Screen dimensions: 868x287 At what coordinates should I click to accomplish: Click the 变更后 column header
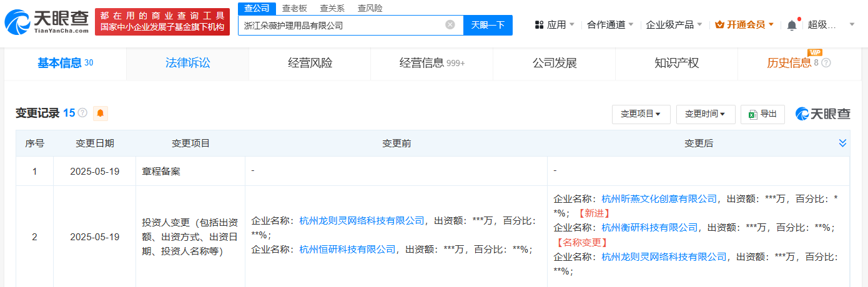click(x=698, y=143)
